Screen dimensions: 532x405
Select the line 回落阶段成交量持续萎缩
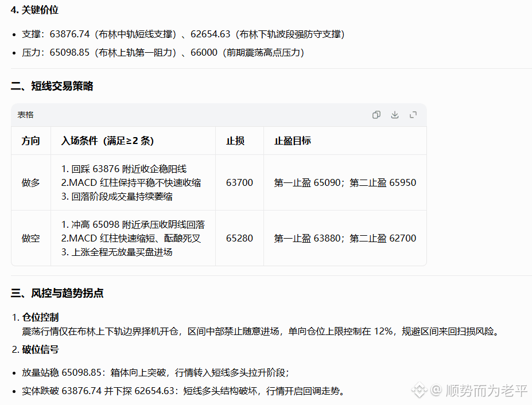[117, 196]
